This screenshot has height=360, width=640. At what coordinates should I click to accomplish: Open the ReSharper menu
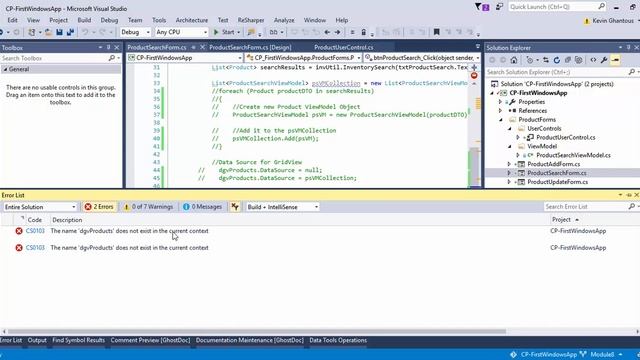pos(251,20)
